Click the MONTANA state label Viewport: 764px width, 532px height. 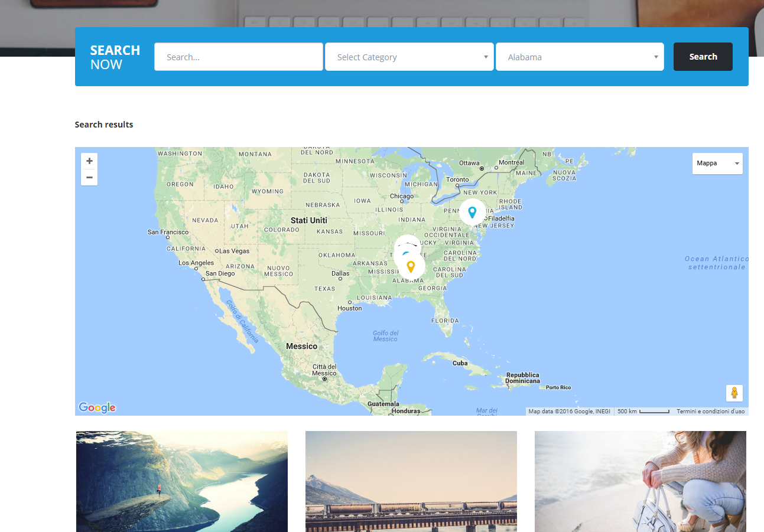(255, 154)
